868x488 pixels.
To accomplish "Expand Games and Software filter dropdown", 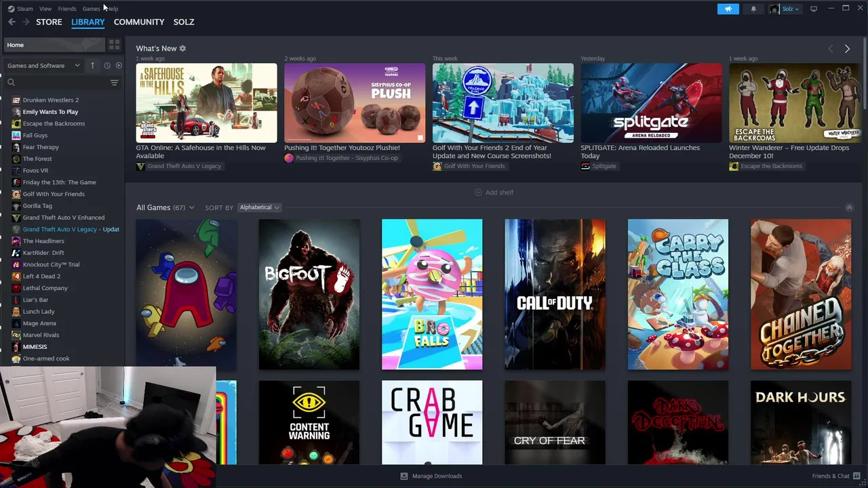I will point(43,66).
